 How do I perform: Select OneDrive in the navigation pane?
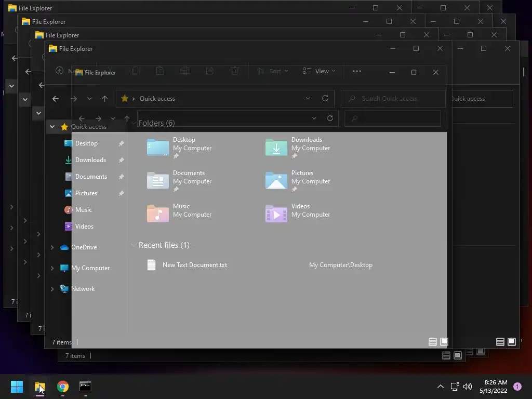click(x=84, y=247)
